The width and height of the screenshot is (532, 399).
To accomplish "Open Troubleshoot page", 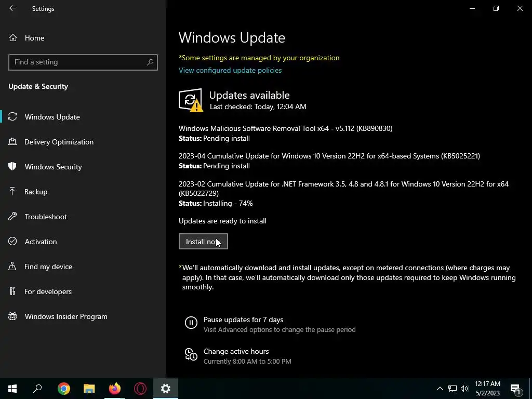I will (46, 217).
